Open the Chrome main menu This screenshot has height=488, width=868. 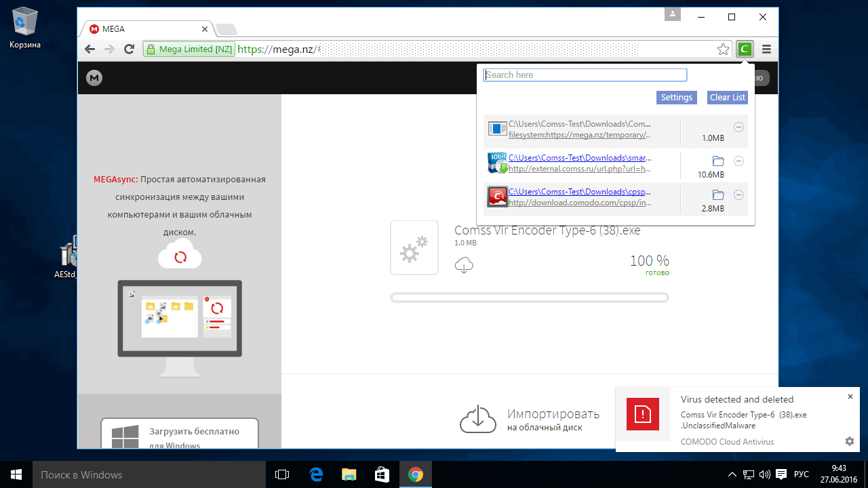click(x=767, y=49)
